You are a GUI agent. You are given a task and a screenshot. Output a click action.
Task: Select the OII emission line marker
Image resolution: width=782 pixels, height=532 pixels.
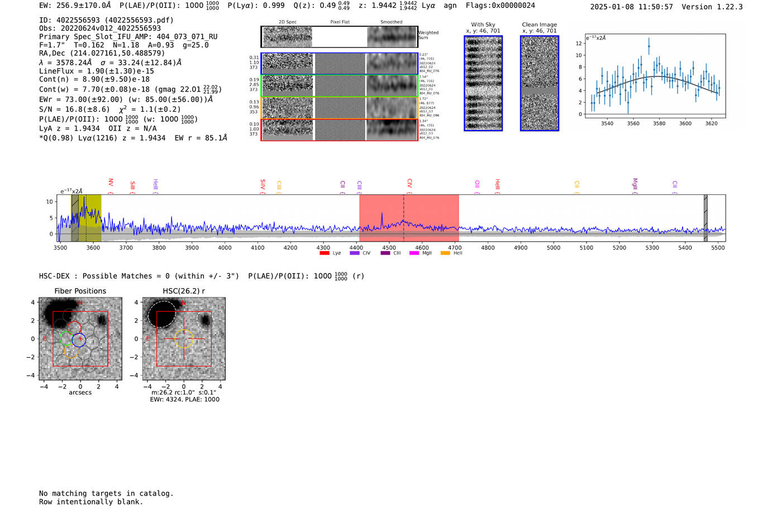[477, 186]
